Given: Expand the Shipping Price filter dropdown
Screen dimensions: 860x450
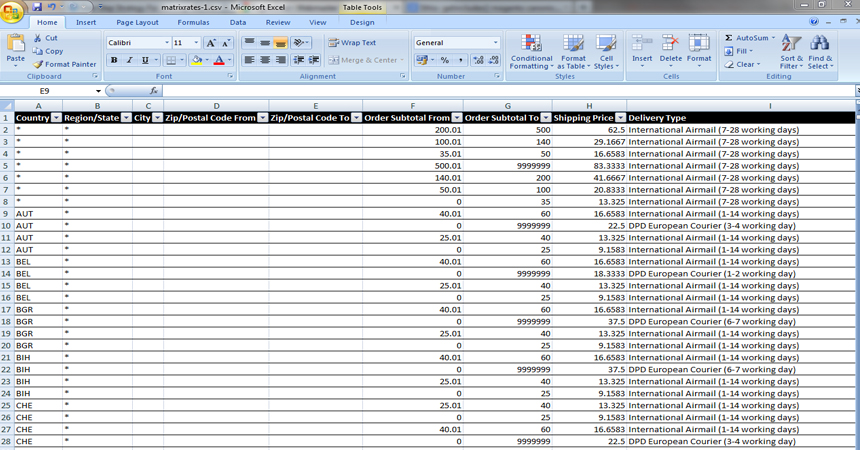Looking at the screenshot, I should (x=620, y=118).
